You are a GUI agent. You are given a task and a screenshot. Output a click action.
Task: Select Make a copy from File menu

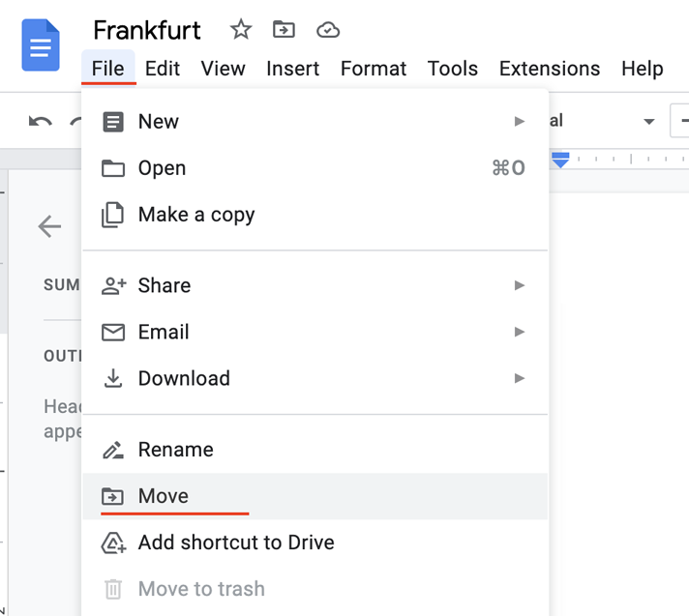196,215
